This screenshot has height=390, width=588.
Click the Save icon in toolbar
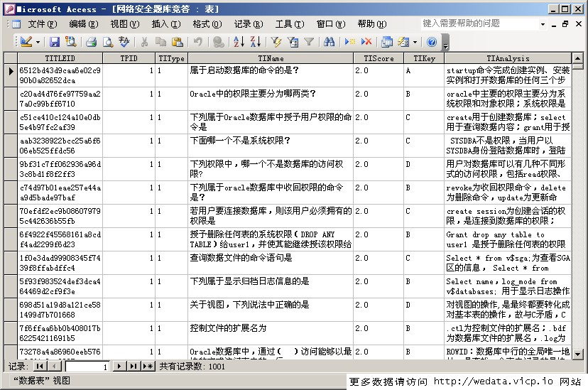point(55,42)
